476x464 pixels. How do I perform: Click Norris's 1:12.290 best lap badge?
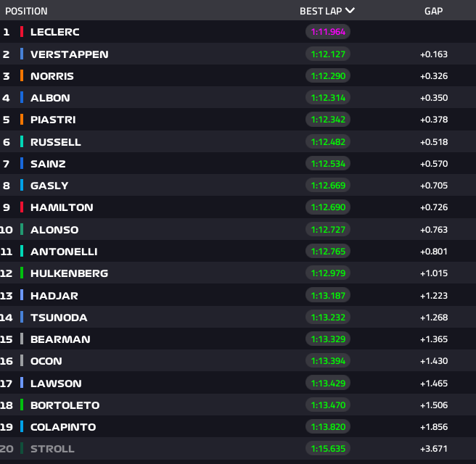tap(328, 76)
